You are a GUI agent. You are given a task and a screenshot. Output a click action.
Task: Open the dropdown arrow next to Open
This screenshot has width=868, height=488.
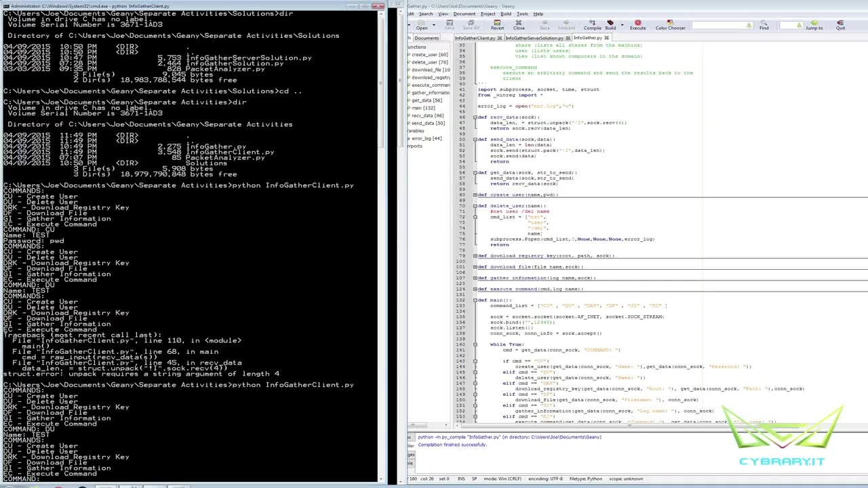[435, 25]
